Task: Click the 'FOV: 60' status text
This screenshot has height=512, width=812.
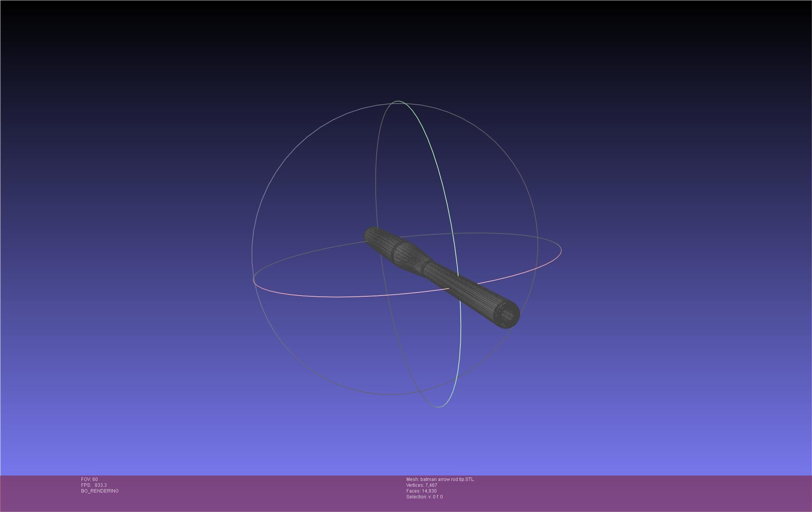Action: coord(89,479)
